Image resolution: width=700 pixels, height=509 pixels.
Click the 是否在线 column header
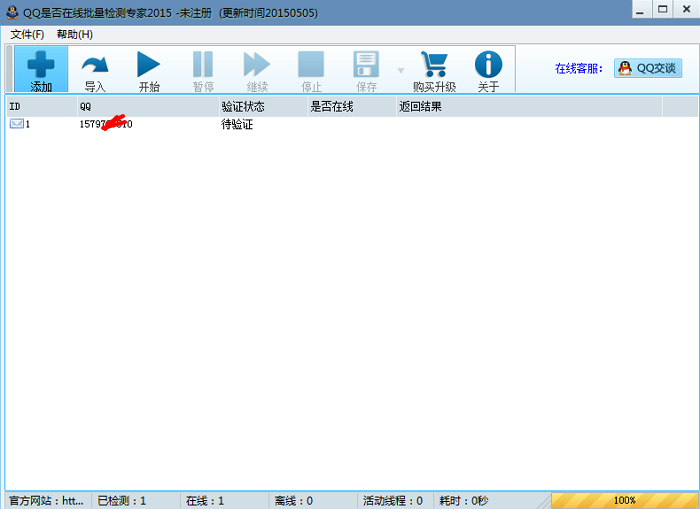pos(352,106)
